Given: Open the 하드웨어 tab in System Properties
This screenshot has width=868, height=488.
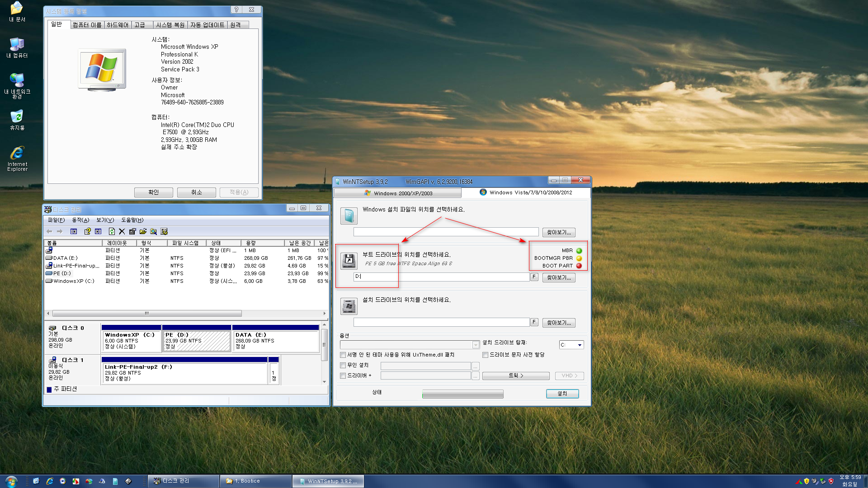Looking at the screenshot, I should [x=118, y=25].
